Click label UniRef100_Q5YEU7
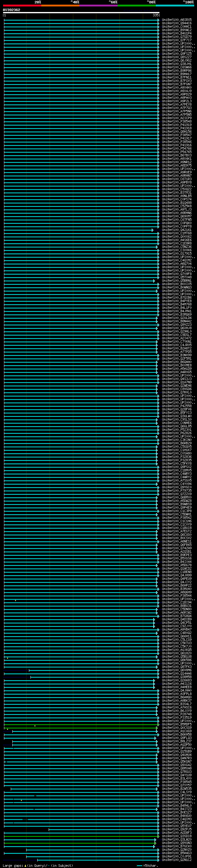 [x=177, y=826]
